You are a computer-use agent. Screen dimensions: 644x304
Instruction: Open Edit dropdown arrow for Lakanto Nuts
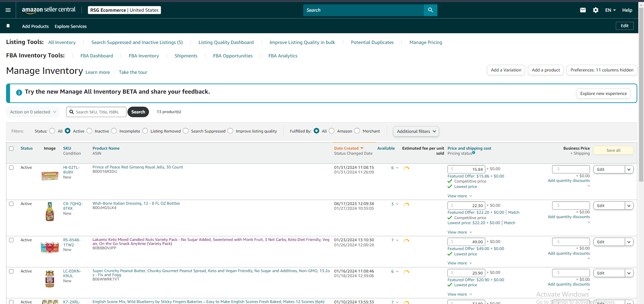629,242
